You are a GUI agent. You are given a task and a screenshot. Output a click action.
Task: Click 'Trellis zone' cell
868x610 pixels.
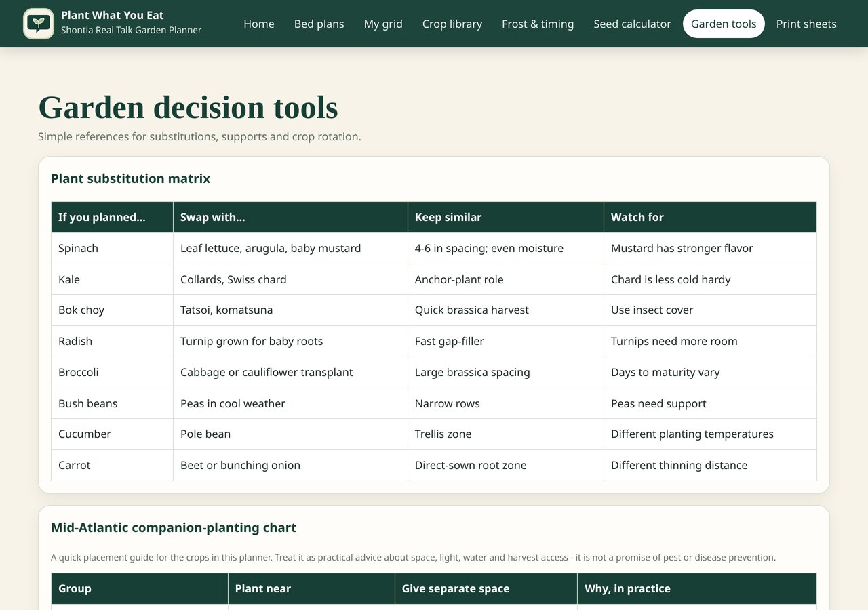point(506,434)
